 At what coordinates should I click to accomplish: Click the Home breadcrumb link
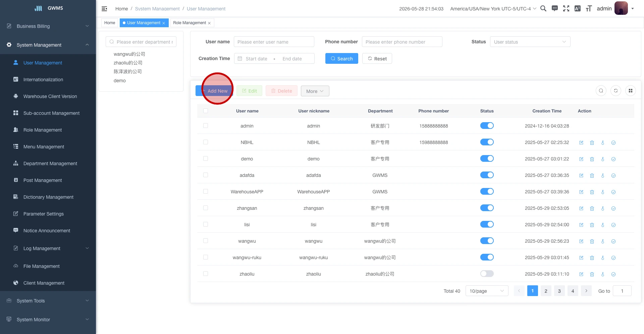(x=121, y=9)
